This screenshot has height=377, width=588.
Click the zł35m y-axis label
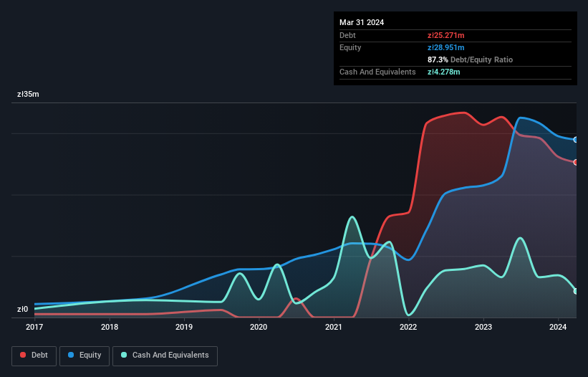[x=28, y=94]
